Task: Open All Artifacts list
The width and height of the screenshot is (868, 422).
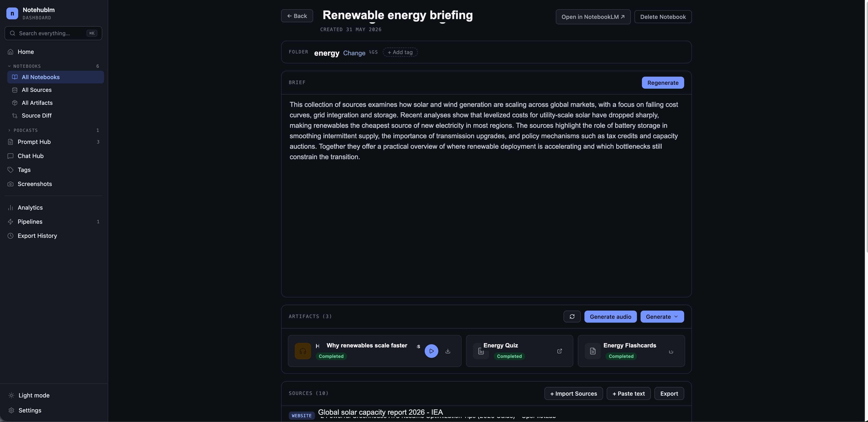Action: [x=55, y=103]
